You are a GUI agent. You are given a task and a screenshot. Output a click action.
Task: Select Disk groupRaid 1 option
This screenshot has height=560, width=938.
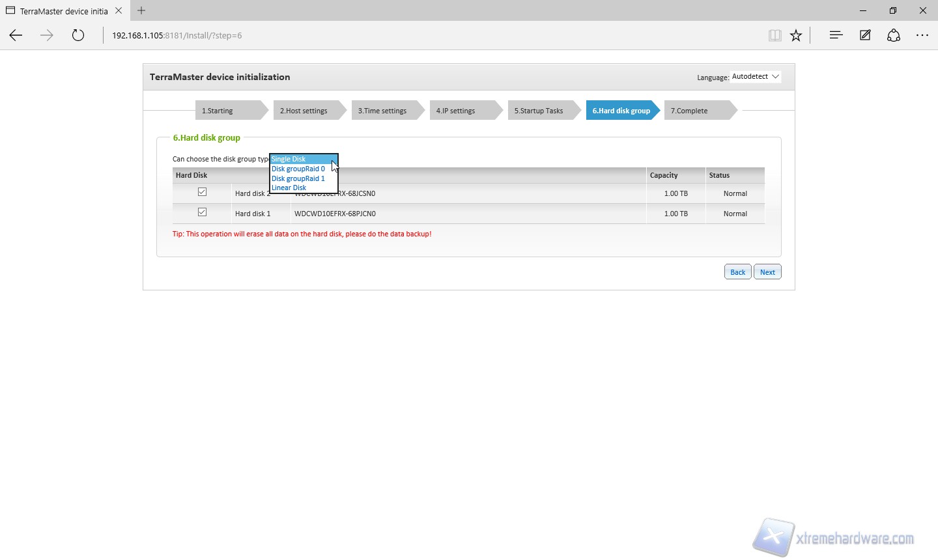[298, 178]
